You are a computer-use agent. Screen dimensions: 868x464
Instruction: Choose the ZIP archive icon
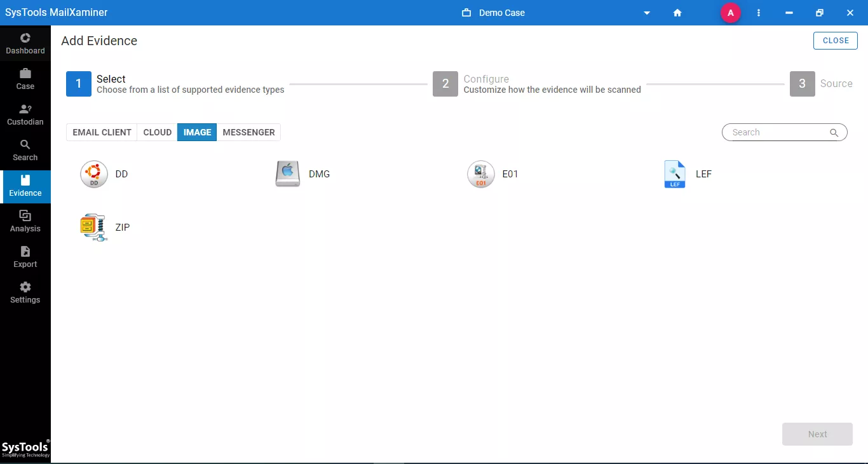point(93,228)
